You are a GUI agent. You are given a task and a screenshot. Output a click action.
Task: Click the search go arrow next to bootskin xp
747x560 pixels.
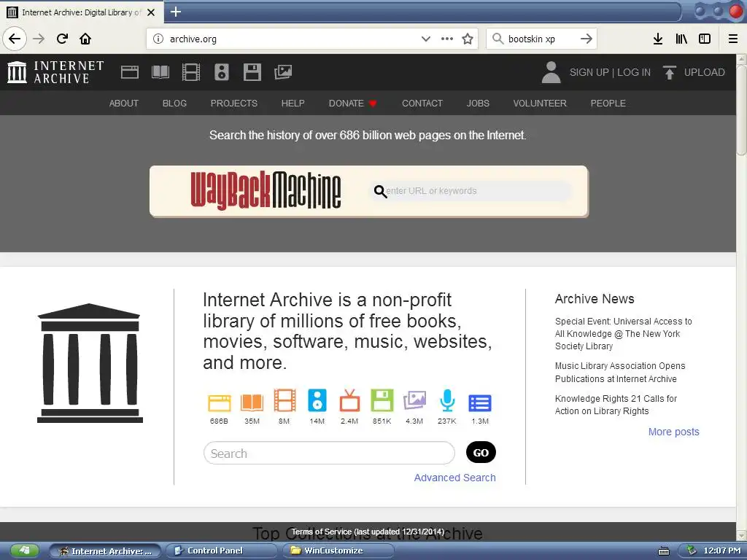pyautogui.click(x=587, y=39)
